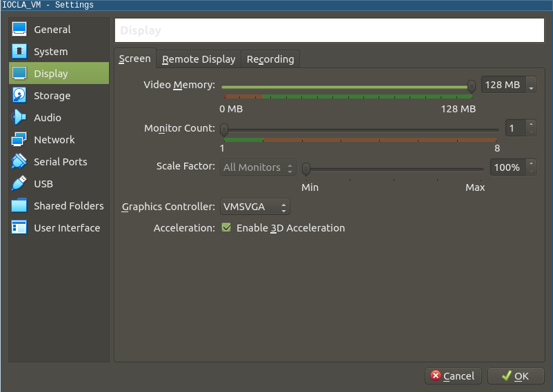The image size is (553, 392).
Task: Select the Audio speaker icon
Action: point(19,118)
